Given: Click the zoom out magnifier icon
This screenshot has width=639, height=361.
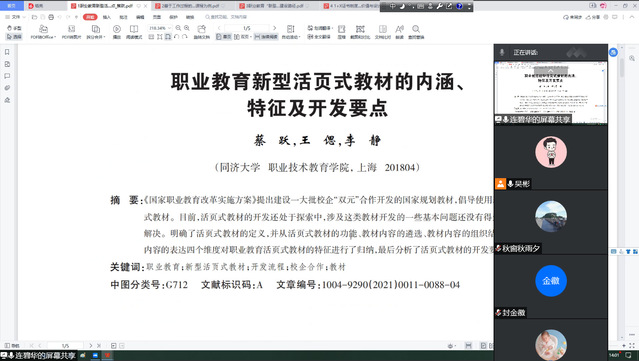Looking at the screenshot, I should [178, 28].
